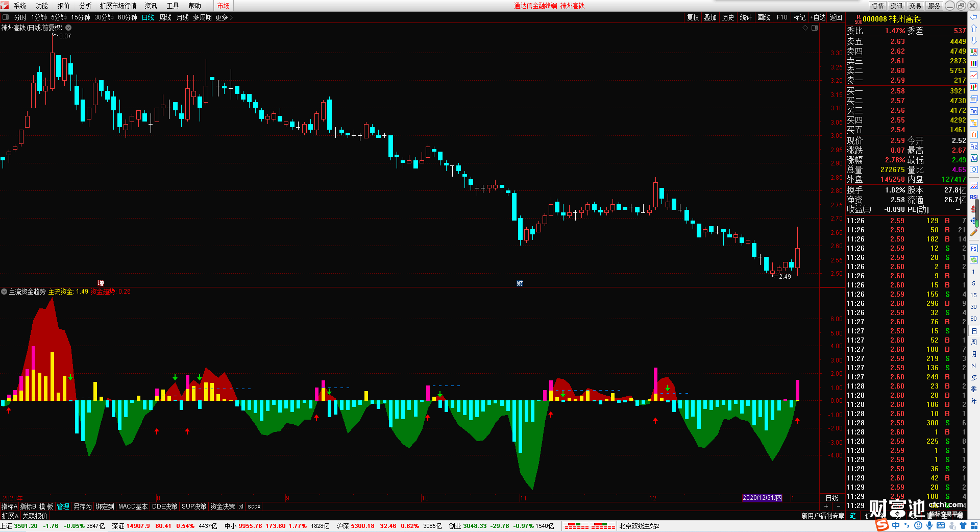Click the 北京双线主站2 server status text
Screen dimensions: 980x532
click(x=640, y=526)
